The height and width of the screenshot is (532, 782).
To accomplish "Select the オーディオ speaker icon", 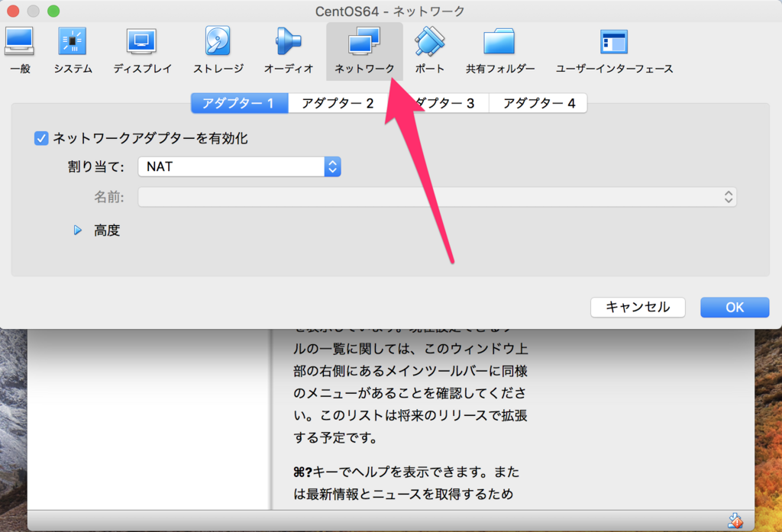I will tap(288, 40).
